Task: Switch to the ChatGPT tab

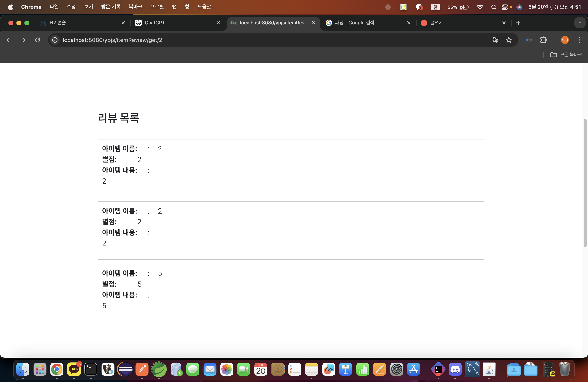Action: click(x=155, y=23)
